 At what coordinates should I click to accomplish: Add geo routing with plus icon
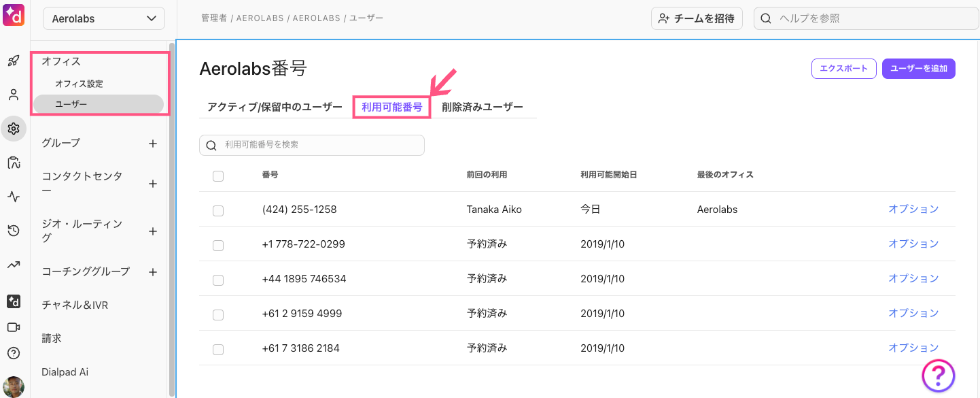153,231
